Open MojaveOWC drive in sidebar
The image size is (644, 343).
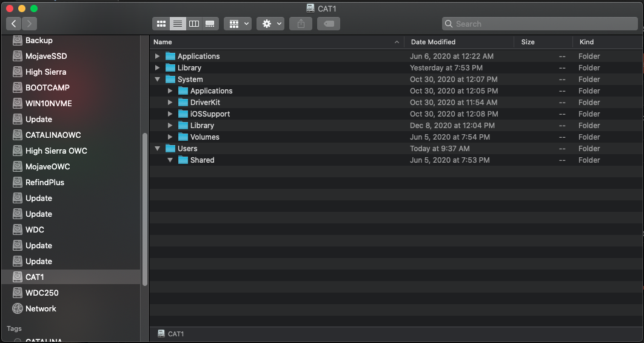pos(72,166)
